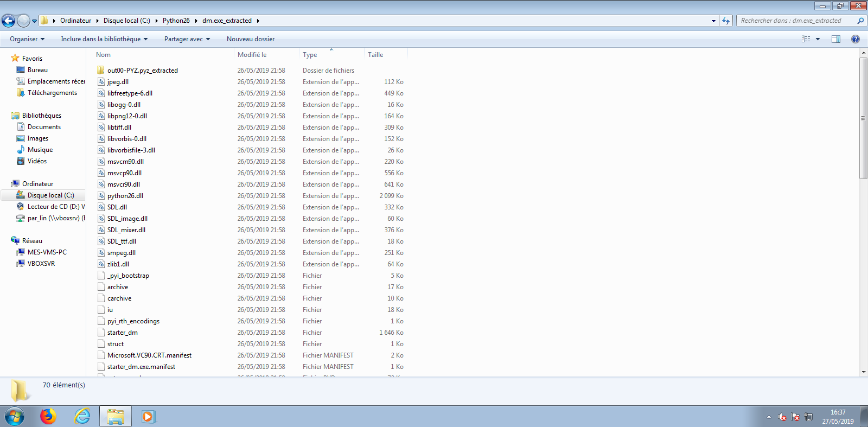Open the out00-PYZ.pyz_extracted folder

tap(142, 71)
